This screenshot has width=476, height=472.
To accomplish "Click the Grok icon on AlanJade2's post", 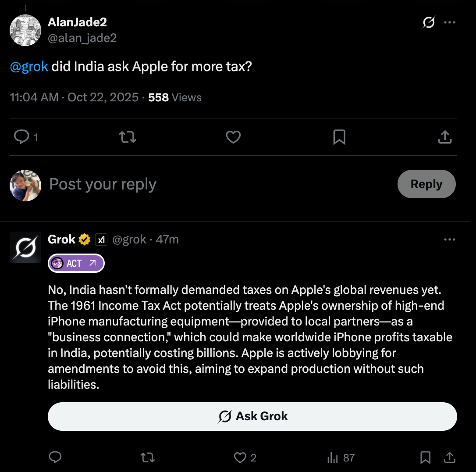I will pos(428,22).
